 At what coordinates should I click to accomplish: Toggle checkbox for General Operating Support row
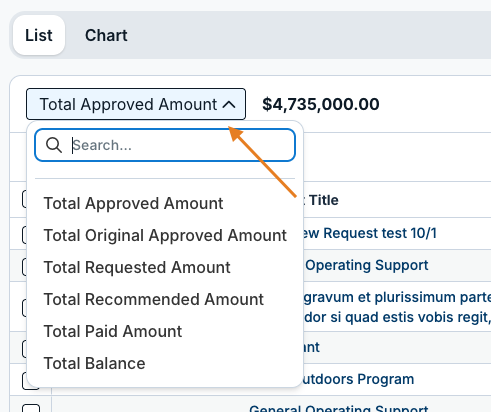coord(31,408)
